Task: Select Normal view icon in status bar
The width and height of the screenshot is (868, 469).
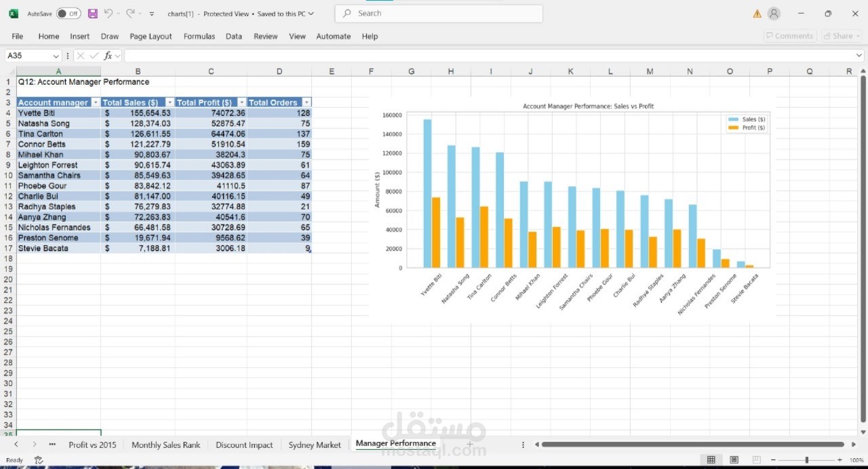Action: (711, 459)
